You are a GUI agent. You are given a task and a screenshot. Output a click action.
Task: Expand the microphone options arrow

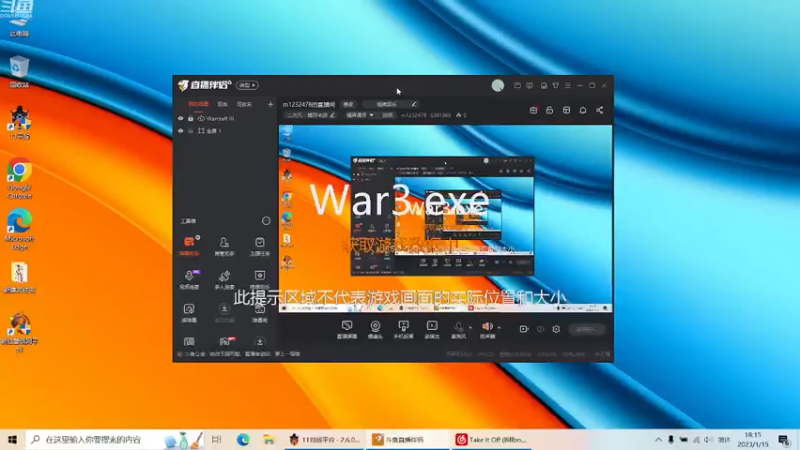point(470,328)
